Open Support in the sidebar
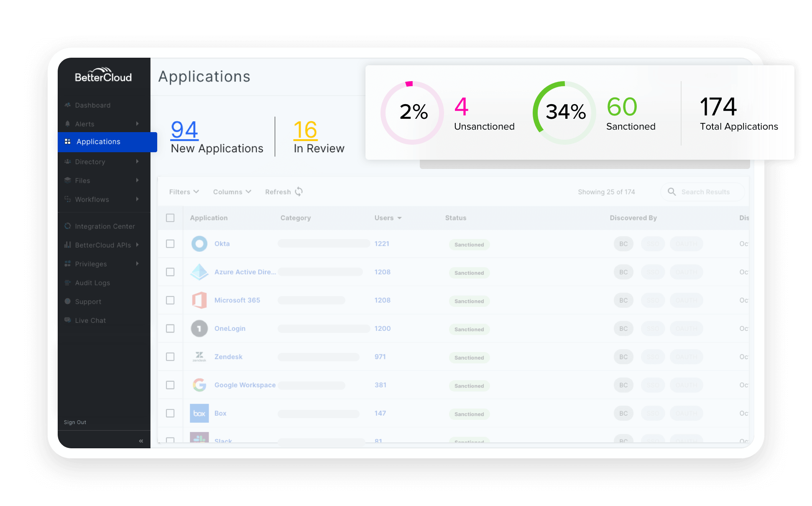This screenshot has height=506, width=812. [x=88, y=302]
